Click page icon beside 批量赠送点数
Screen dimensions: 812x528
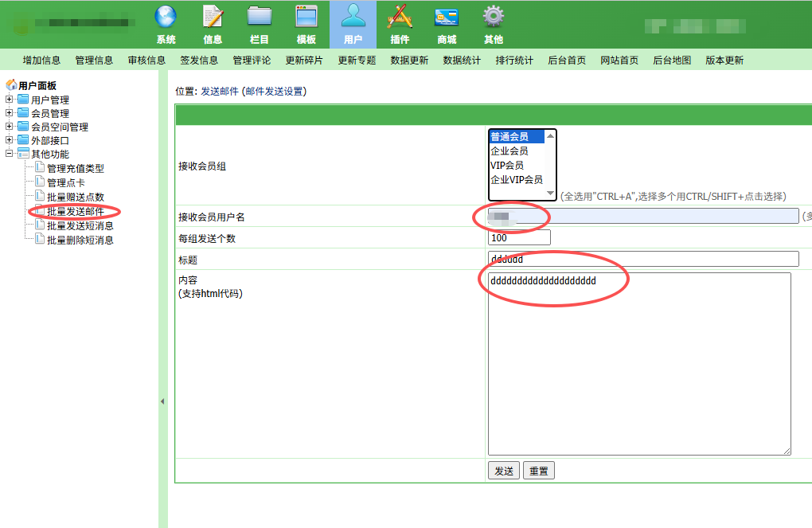pos(40,197)
